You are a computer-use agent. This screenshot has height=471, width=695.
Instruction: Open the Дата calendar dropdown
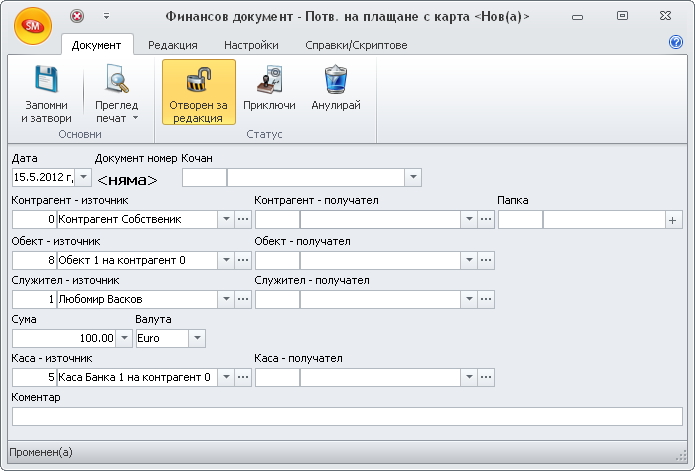click(x=83, y=177)
